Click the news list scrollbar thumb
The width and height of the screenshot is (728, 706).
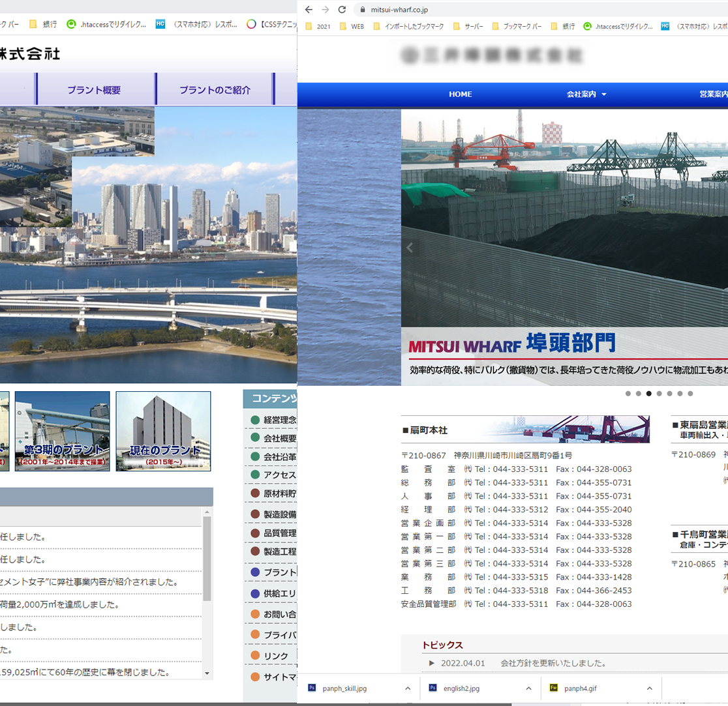(207, 559)
